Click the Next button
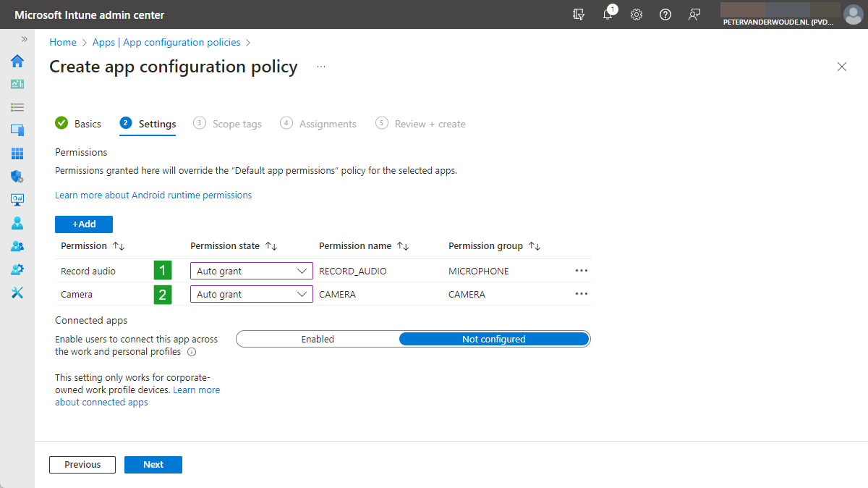868x488 pixels. point(153,464)
